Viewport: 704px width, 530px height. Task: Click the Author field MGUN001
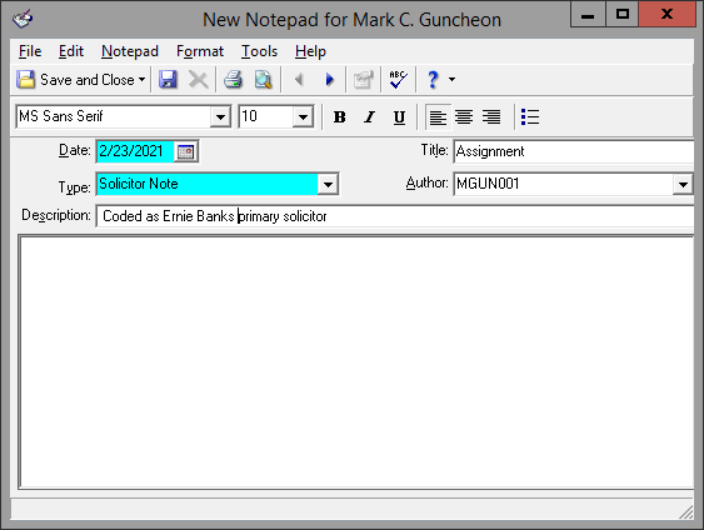click(x=563, y=184)
